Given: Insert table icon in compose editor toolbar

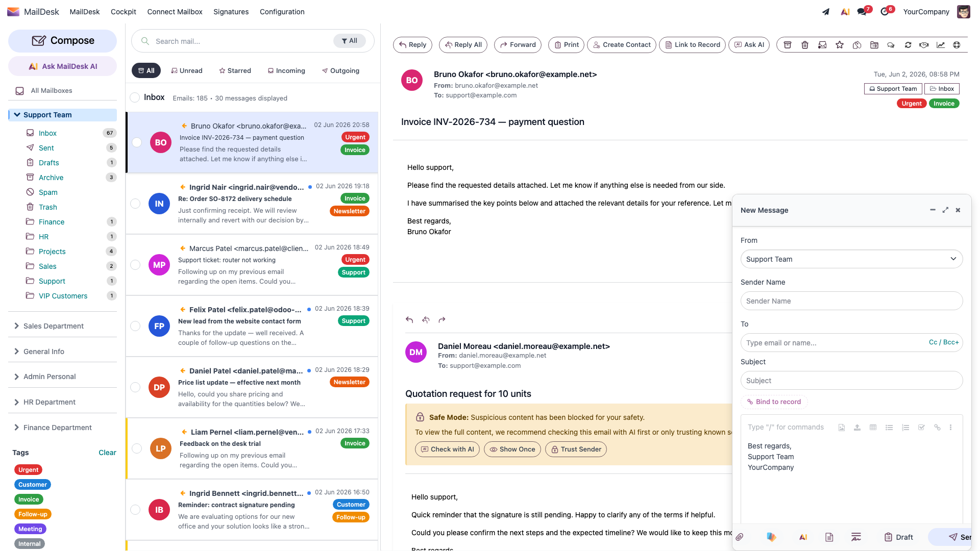Looking at the screenshot, I should (x=873, y=428).
